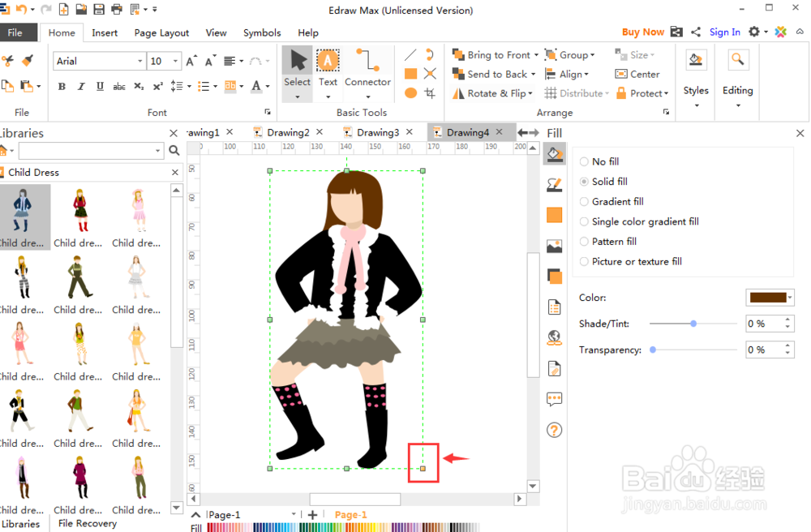Pick the ellipse shape tool
Screen dimensions: 811x532
click(x=410, y=93)
